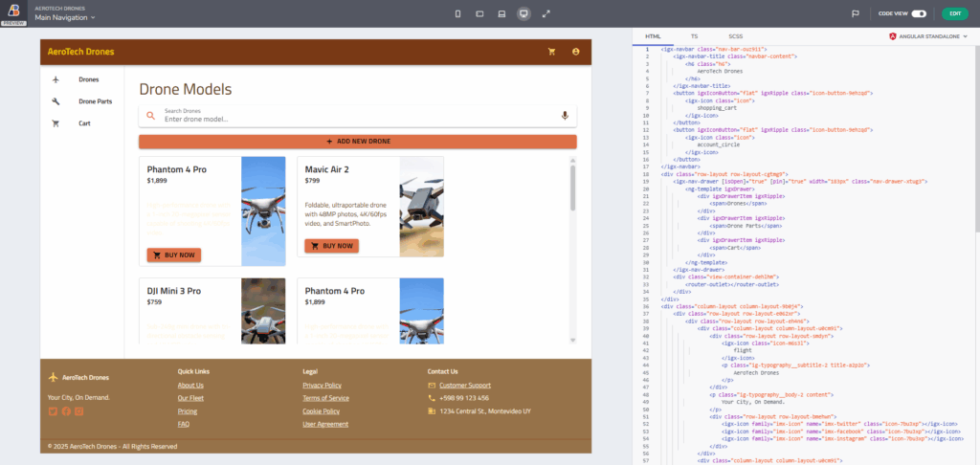Expand preview to fit full screen
Image resolution: width=980 pixels, height=465 pixels.
coord(546,13)
